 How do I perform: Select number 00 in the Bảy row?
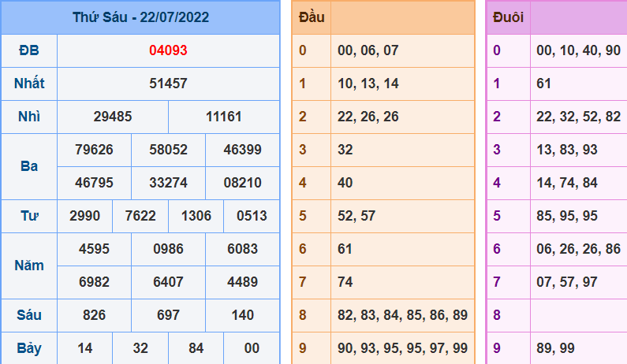pos(252,348)
